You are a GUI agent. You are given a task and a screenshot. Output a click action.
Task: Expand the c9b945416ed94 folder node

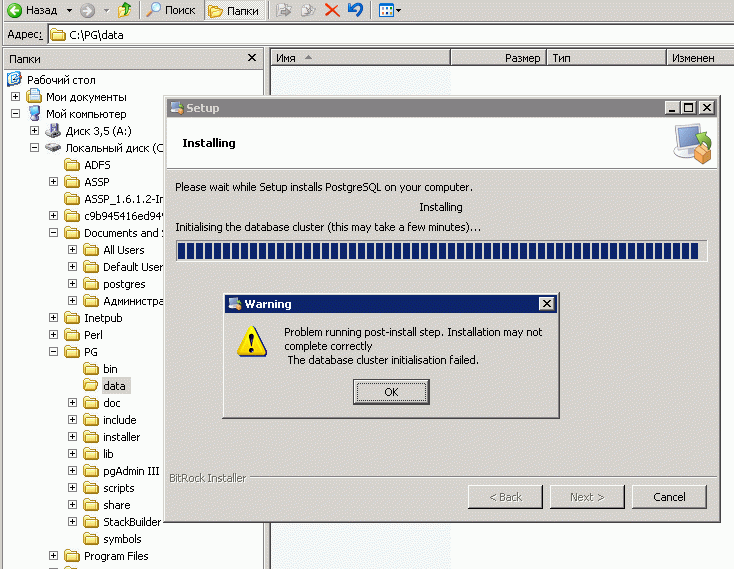pos(53,215)
